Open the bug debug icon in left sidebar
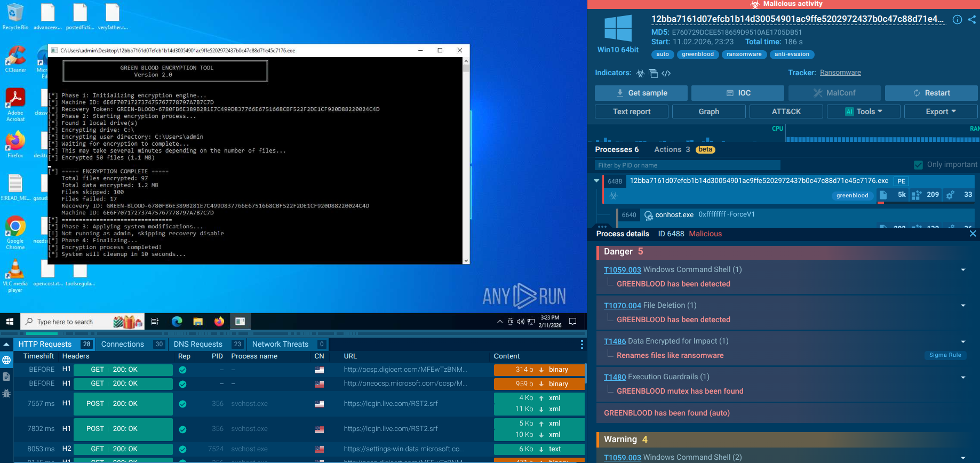Image resolution: width=980 pixels, height=463 pixels. [x=6, y=394]
